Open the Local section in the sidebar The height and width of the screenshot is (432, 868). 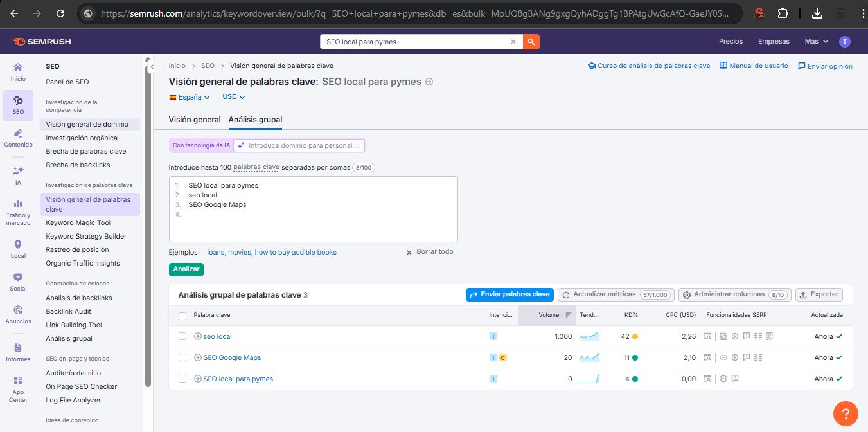pos(18,249)
